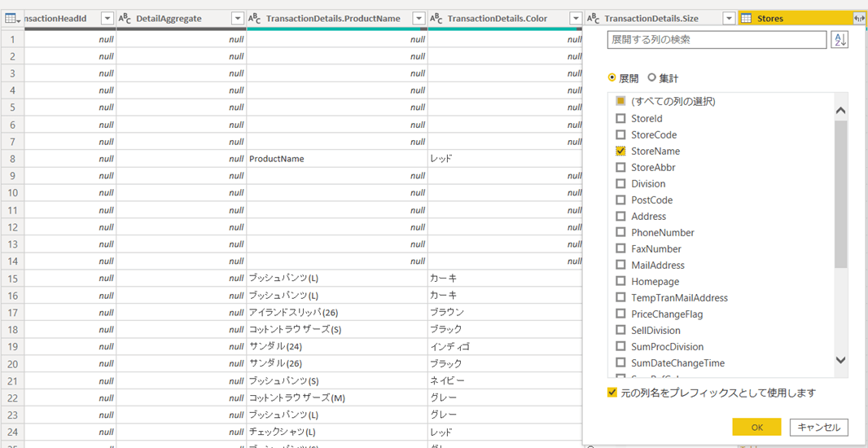Click the サンダル(26) cell in row 20
This screenshot has height=448, width=868.
(x=337, y=364)
